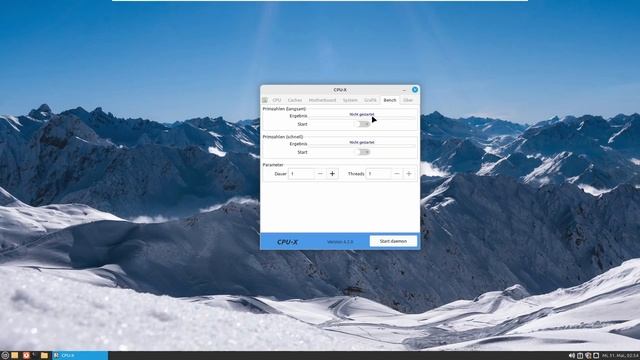Switch to the System tab
The width and height of the screenshot is (640, 360).
click(x=350, y=100)
